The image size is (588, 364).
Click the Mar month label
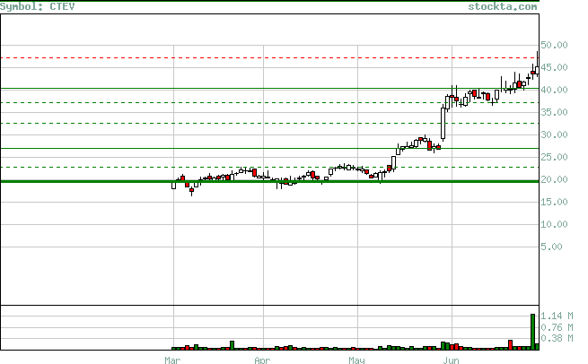pos(172,360)
